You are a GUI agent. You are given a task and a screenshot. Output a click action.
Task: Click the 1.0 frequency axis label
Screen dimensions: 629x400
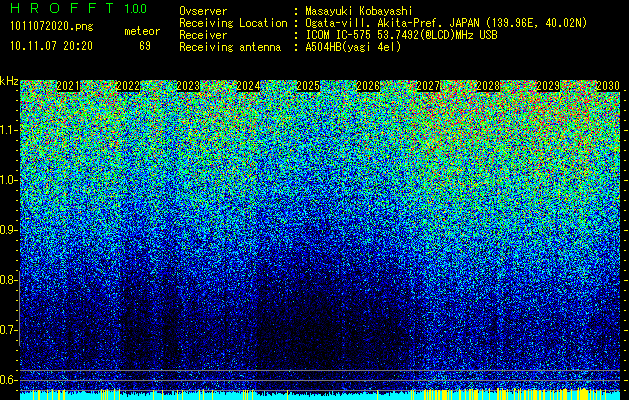tap(8, 180)
